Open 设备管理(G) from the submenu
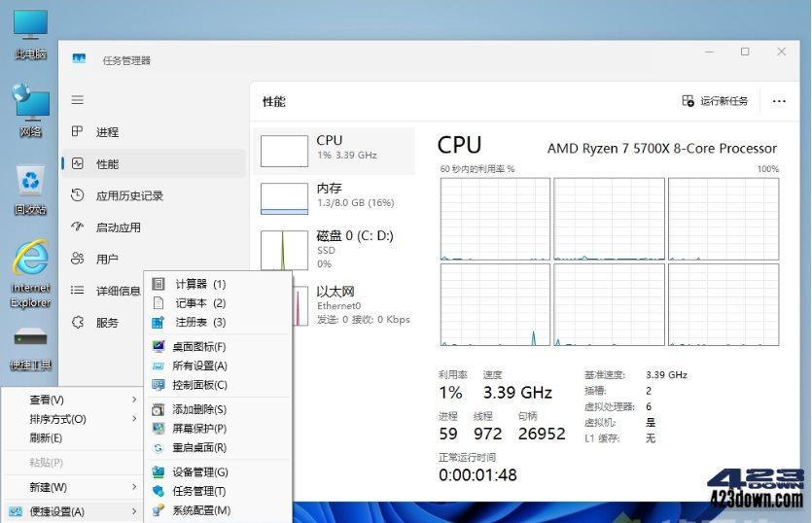This screenshot has width=812, height=523. [218, 471]
